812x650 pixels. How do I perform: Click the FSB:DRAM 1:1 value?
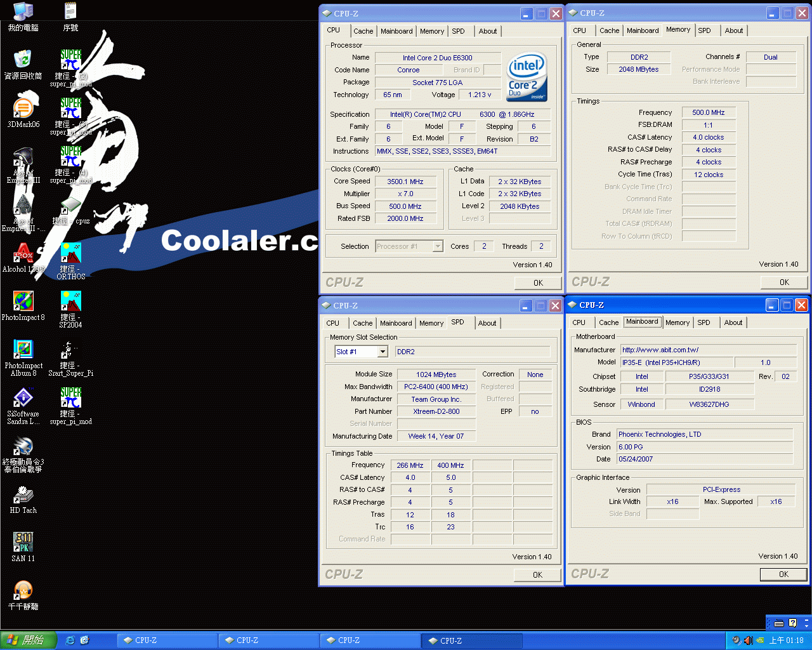[x=709, y=125]
